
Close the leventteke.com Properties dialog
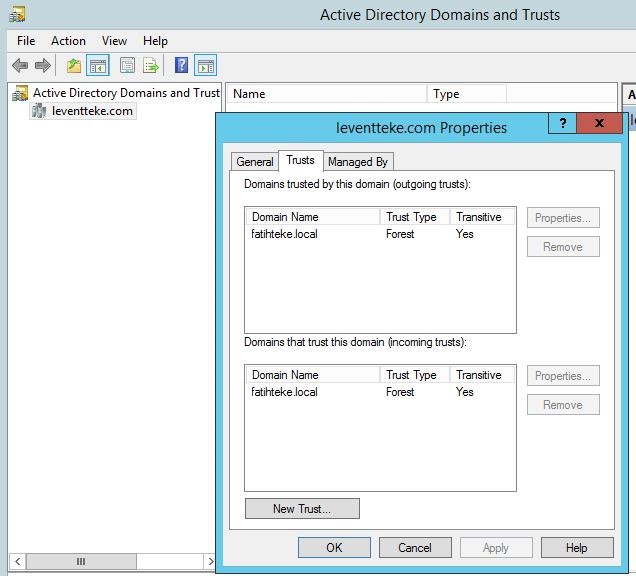click(x=599, y=123)
